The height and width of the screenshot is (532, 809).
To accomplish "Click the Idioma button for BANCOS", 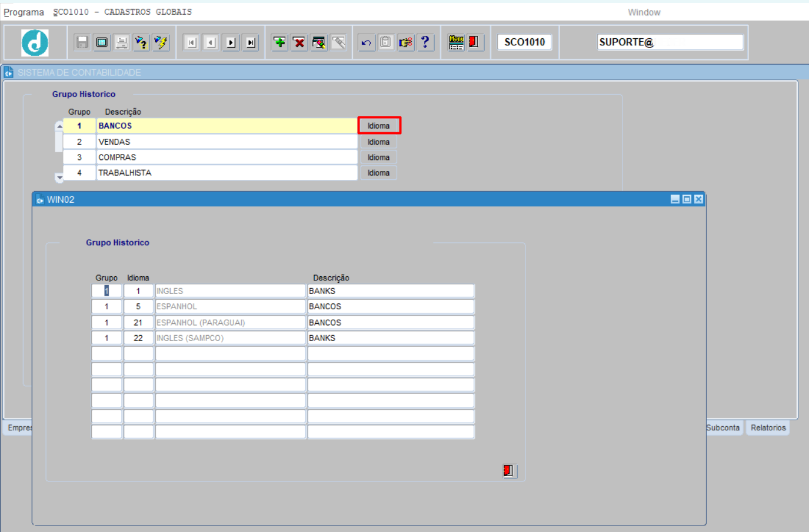I will [x=379, y=126].
